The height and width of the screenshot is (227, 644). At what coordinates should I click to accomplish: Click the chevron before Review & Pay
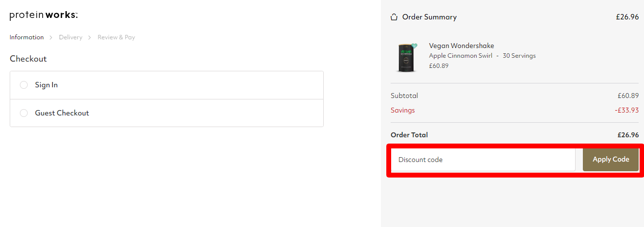(x=90, y=37)
